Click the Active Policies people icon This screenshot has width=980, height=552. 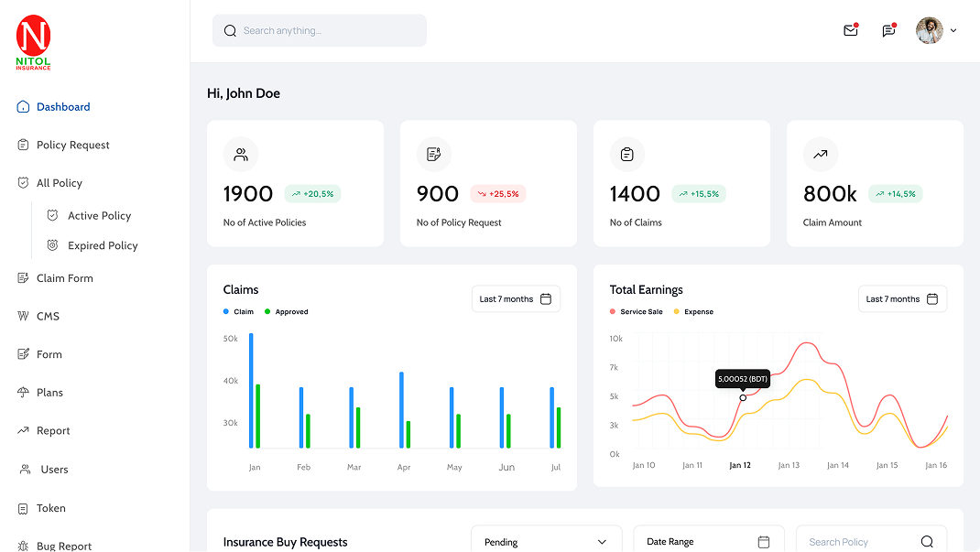pos(241,155)
